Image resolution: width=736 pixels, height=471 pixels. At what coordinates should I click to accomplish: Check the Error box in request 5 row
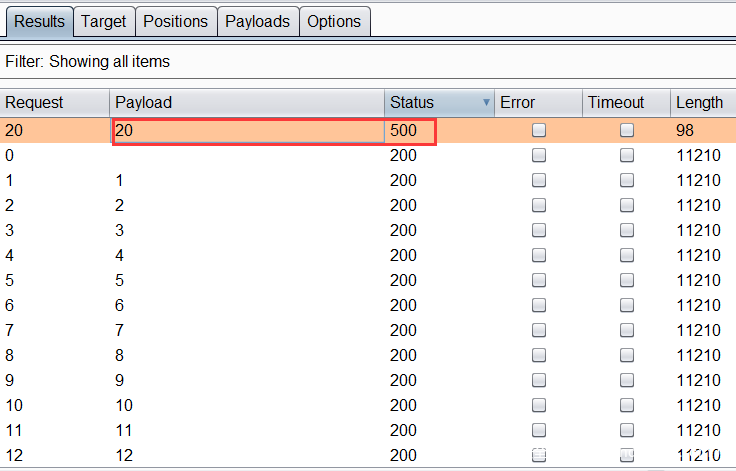539,280
